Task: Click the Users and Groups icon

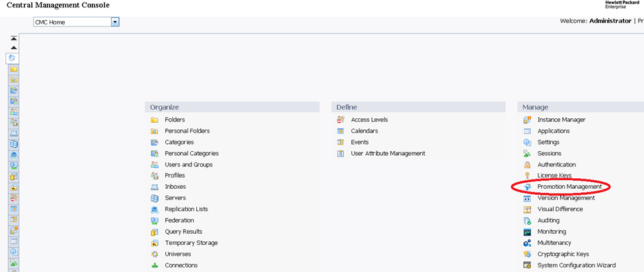Action: tap(155, 165)
